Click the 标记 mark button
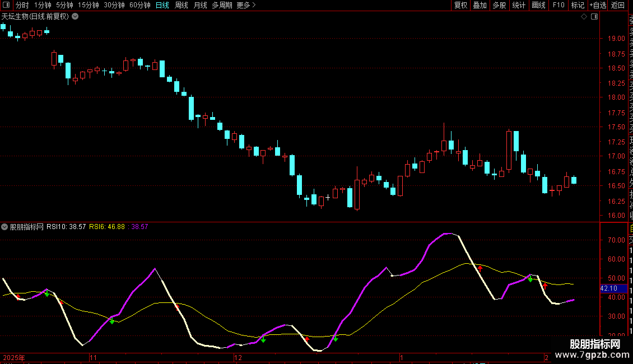Image resolution: width=633 pixels, height=364 pixels. (x=578, y=5)
